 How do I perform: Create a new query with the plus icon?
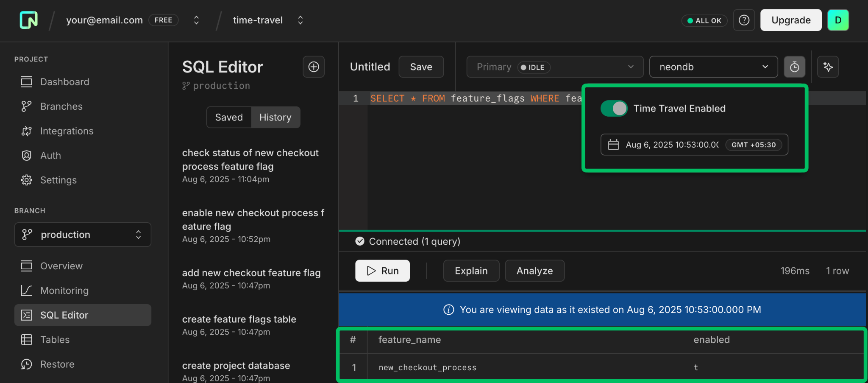314,67
